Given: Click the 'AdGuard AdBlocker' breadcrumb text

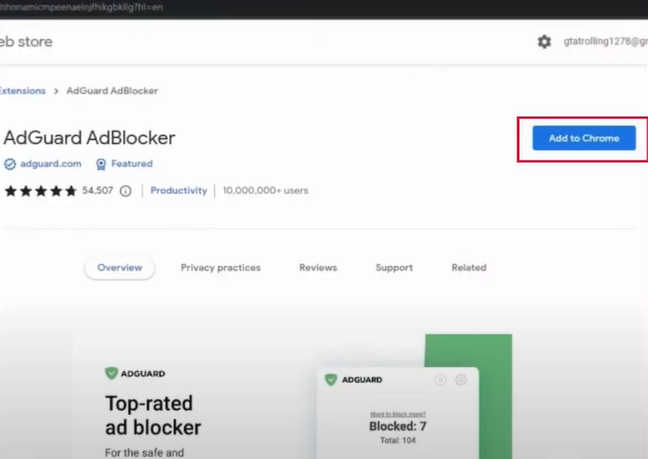Looking at the screenshot, I should tap(112, 91).
